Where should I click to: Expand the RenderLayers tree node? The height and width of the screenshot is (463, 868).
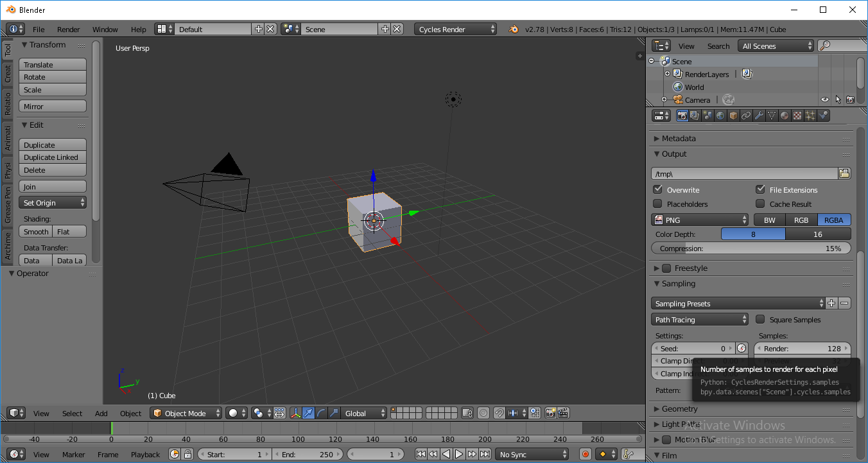coord(667,74)
